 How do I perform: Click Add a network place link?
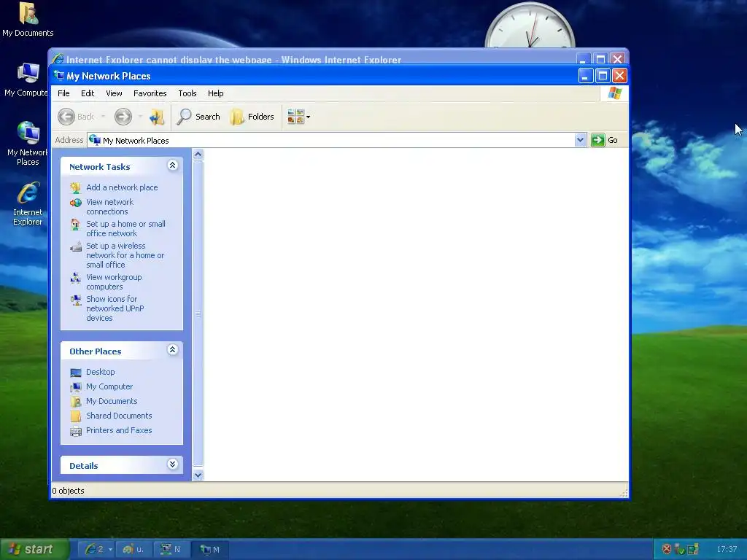tap(122, 187)
